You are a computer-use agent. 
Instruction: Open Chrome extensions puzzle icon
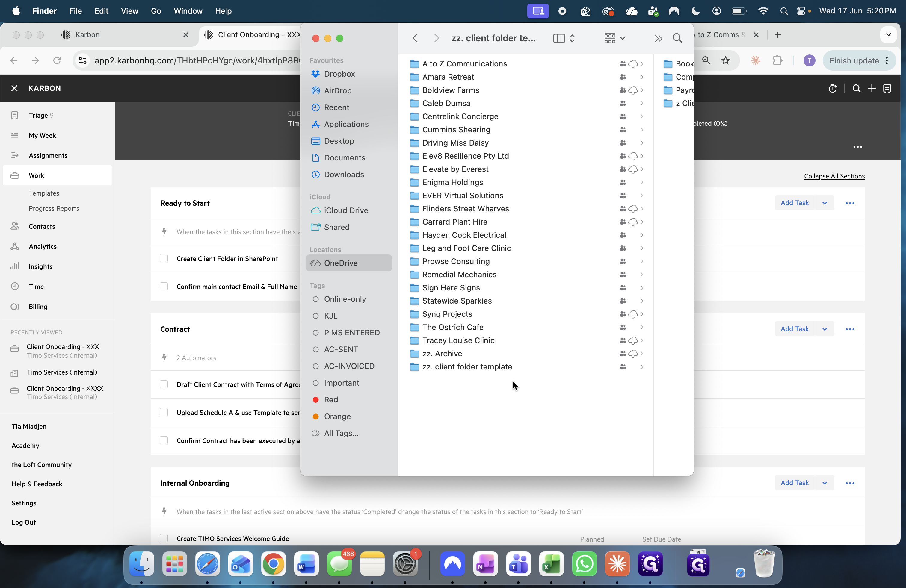[777, 60]
